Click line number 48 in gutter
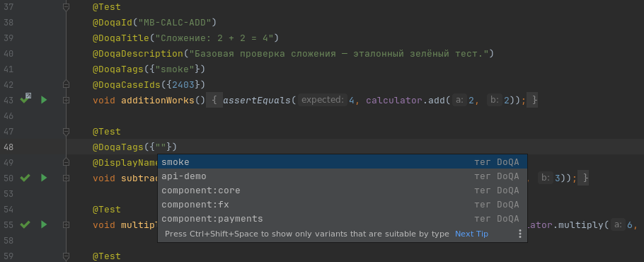This screenshot has height=262, width=644. tap(8, 147)
